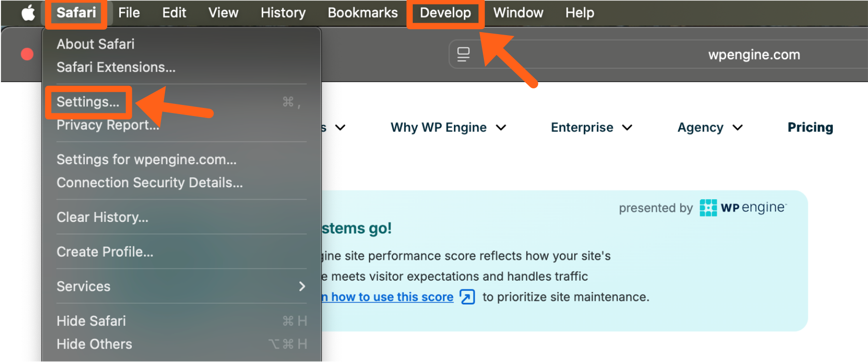This screenshot has height=362, width=868.
Task: Expand the Services submenu arrow
Action: (301, 286)
